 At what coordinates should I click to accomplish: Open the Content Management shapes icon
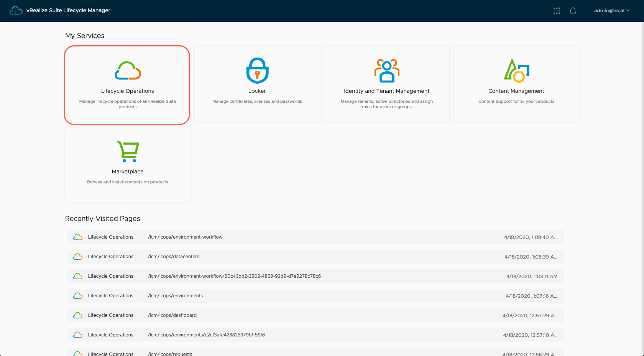[x=516, y=71]
